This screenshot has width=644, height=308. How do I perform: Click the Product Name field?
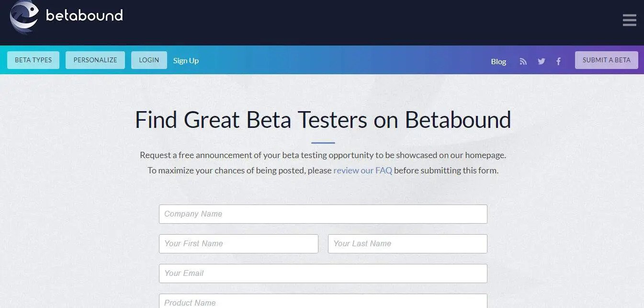[x=323, y=302]
